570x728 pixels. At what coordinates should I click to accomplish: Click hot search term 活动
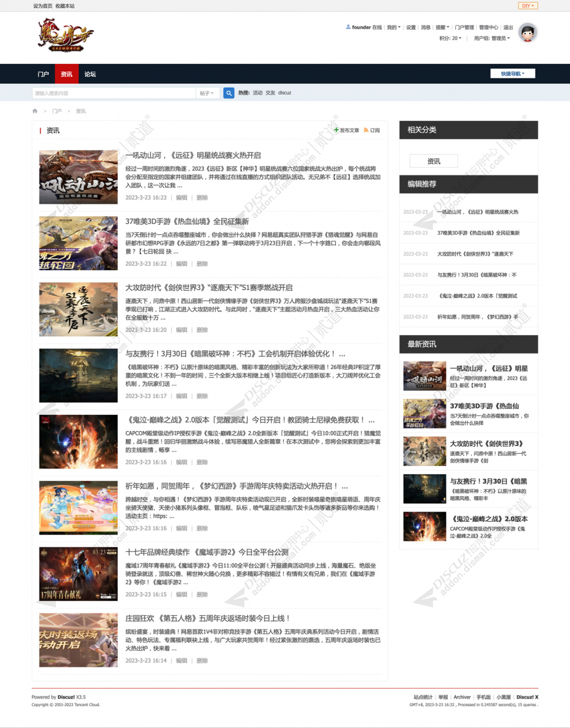pos(257,93)
